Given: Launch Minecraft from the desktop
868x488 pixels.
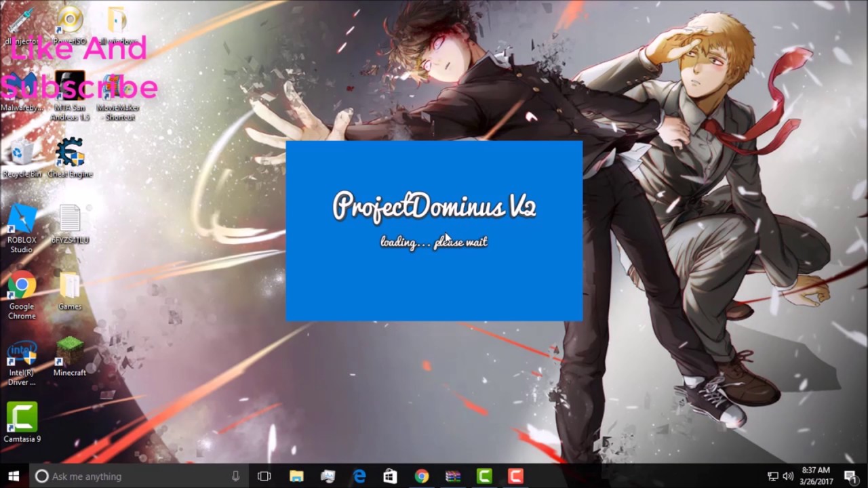Looking at the screenshot, I should click(x=70, y=357).
